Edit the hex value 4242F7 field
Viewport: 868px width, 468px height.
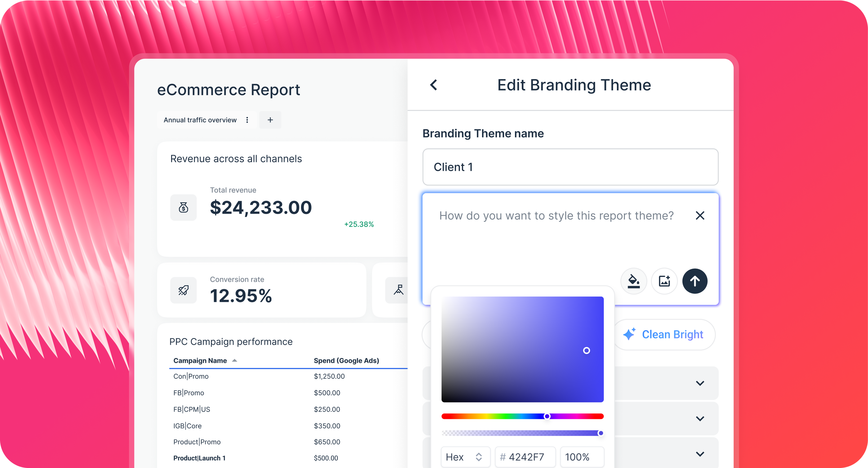pyautogui.click(x=525, y=457)
